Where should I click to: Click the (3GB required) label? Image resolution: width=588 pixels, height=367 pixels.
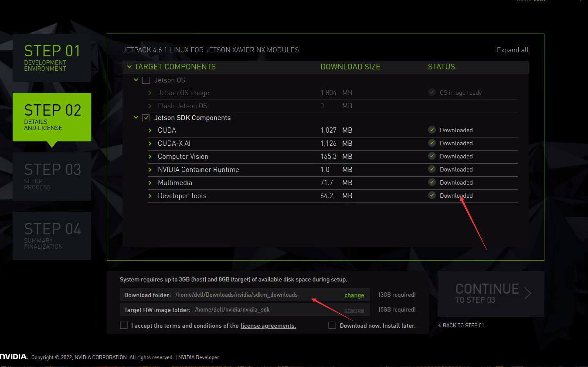(397, 295)
